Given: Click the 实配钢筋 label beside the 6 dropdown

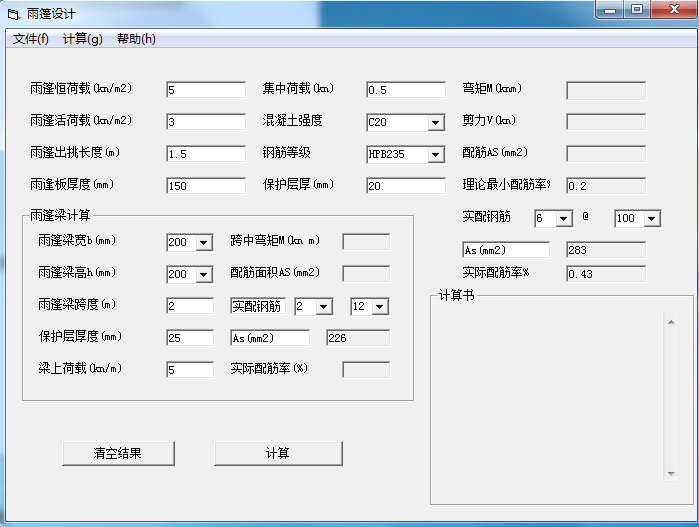Looking at the screenshot, I should click(486, 217).
